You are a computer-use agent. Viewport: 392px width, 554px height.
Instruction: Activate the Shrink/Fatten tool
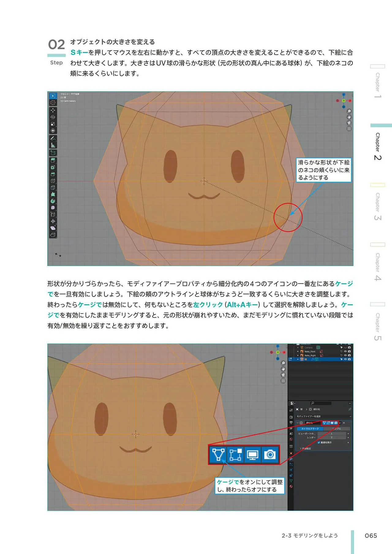[x=53, y=221]
